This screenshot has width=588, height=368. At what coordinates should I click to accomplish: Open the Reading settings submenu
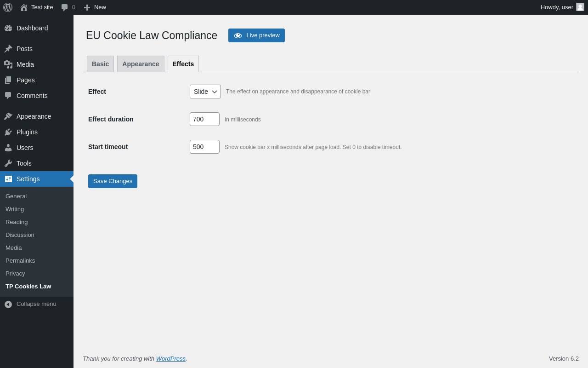(37, 222)
